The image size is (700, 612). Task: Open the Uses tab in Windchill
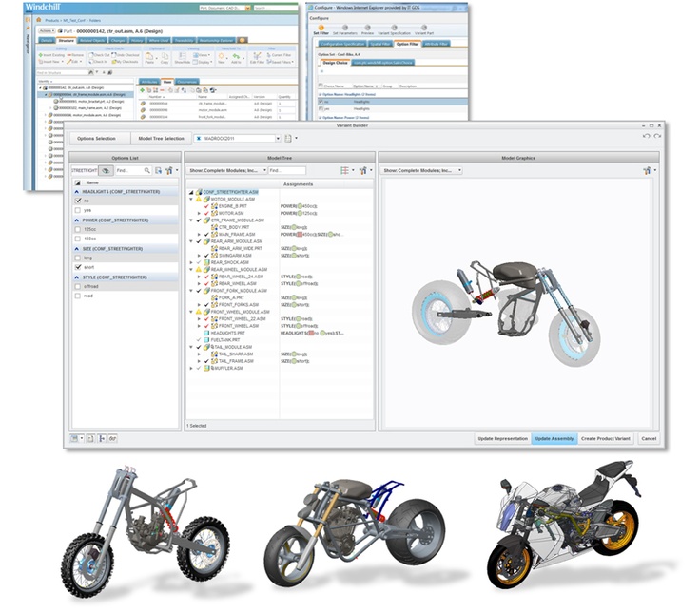pos(167,82)
